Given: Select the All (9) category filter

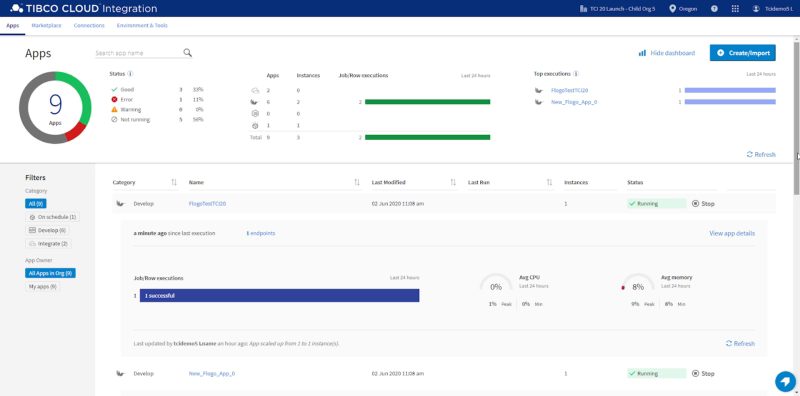Looking at the screenshot, I should coord(35,204).
